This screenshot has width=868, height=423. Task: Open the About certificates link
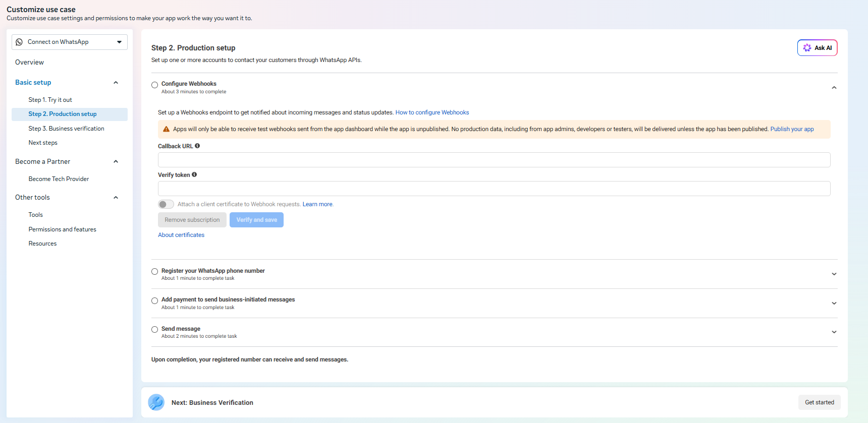pos(181,235)
